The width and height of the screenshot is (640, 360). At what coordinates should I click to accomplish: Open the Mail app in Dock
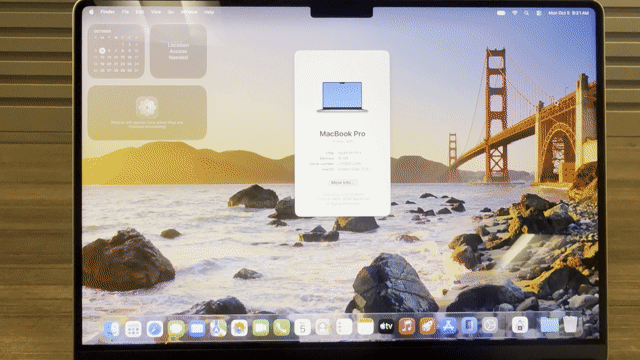197,329
